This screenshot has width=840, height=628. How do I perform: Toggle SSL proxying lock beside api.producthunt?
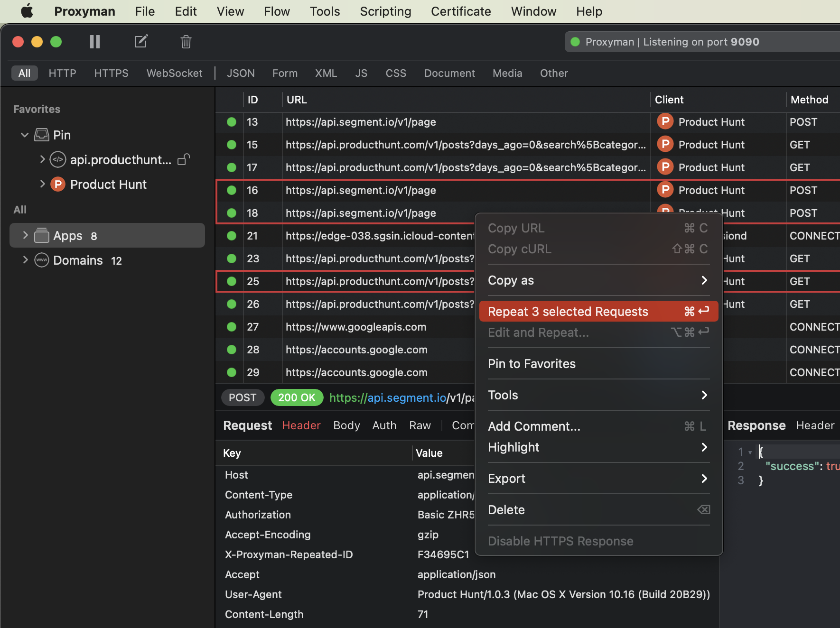[x=184, y=160]
